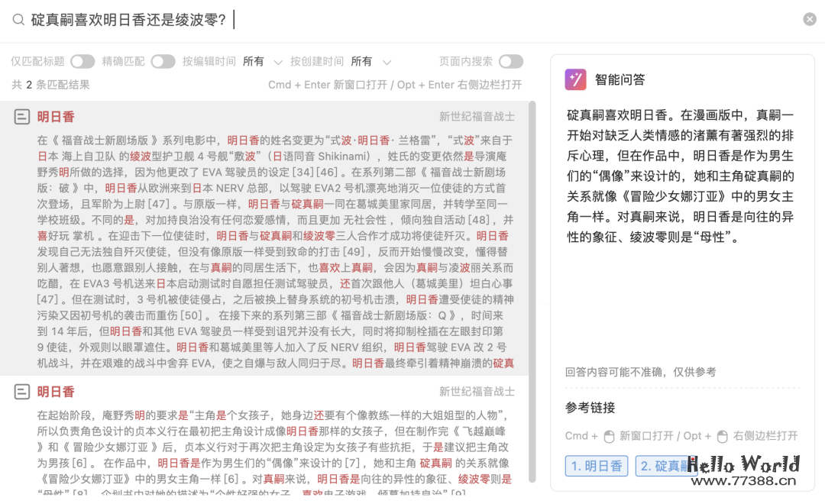Click the Cmd + Enter 新窗口打开 hint text

coord(328,85)
